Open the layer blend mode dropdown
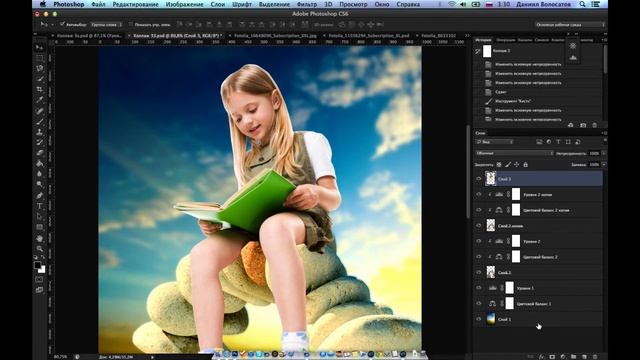The image size is (640, 360). pos(515,153)
